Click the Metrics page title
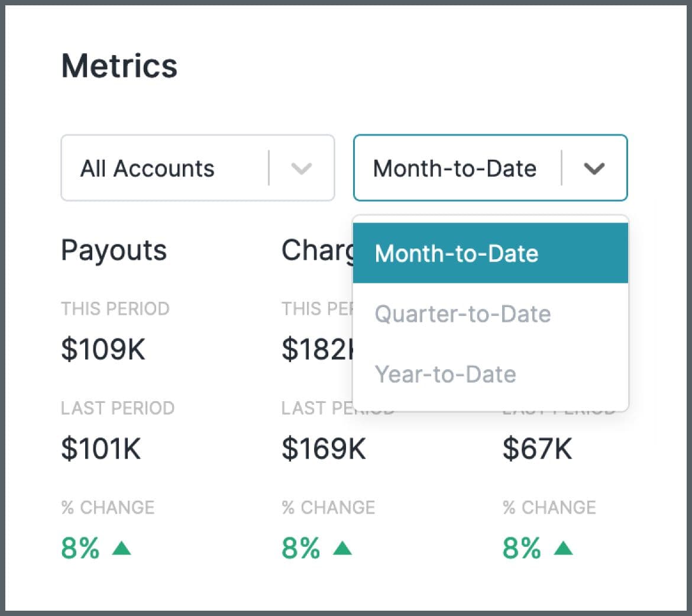The width and height of the screenshot is (692, 616). point(119,66)
